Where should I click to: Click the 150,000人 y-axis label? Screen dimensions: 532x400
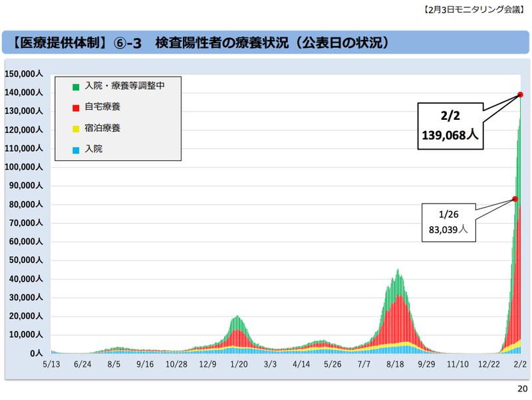point(23,74)
